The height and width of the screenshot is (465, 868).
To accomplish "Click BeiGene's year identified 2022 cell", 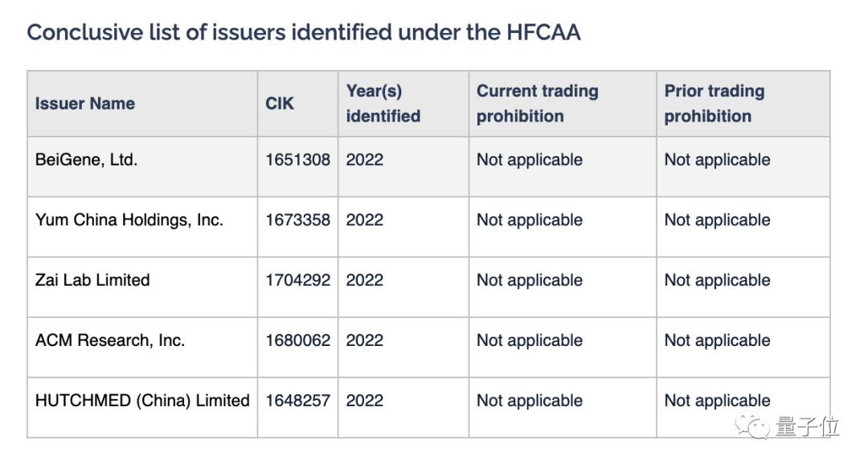I will [365, 160].
